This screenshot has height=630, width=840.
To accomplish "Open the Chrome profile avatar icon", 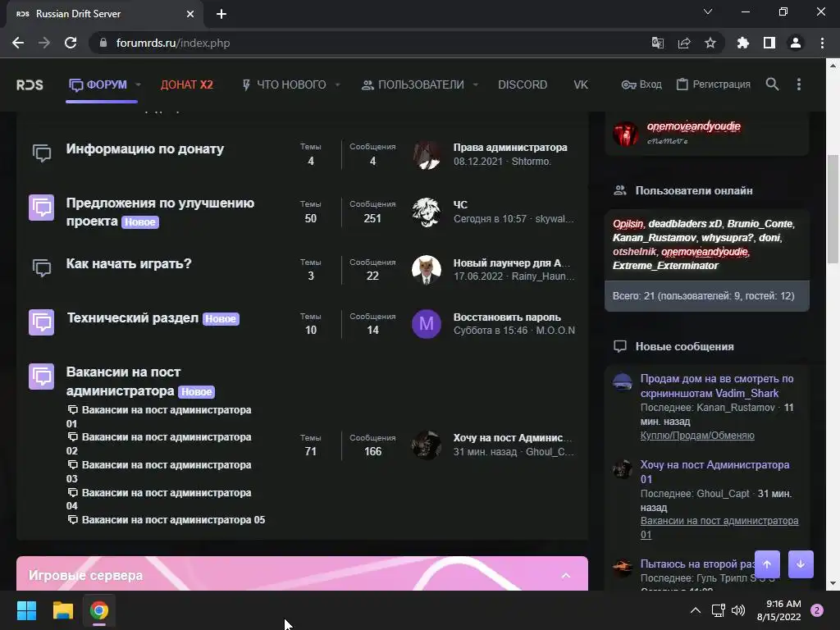I will click(x=796, y=43).
